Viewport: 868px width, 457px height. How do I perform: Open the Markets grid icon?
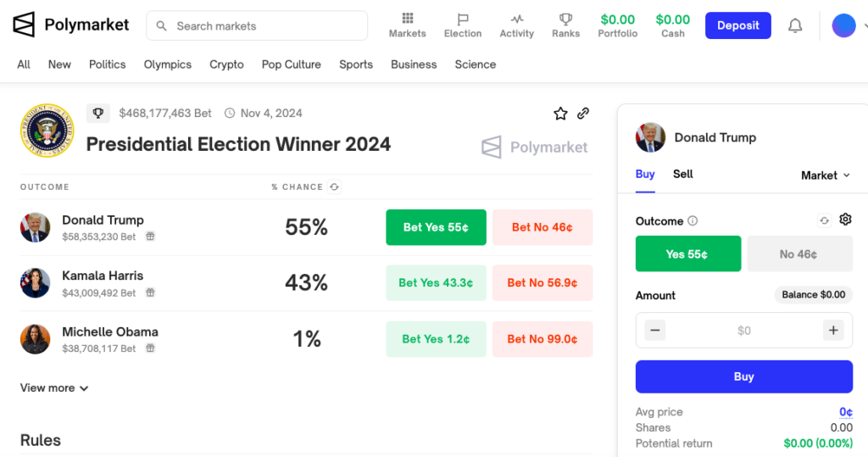tap(407, 20)
